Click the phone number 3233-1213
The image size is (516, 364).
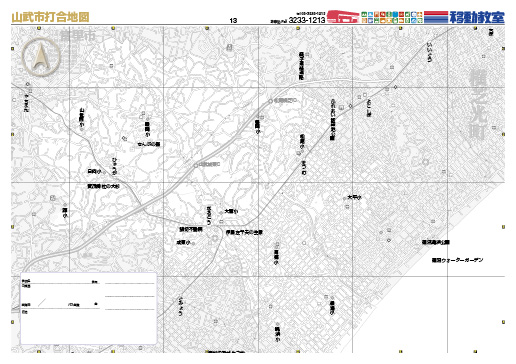coord(307,20)
